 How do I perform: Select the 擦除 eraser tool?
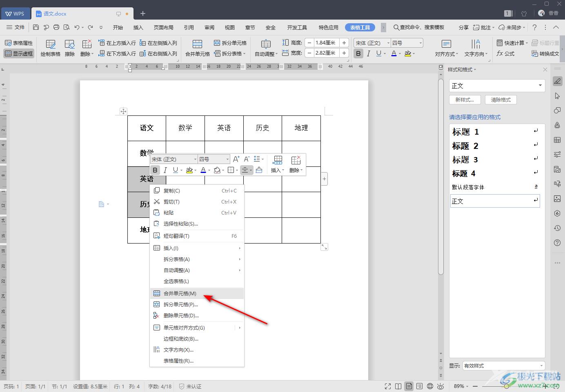coord(70,48)
